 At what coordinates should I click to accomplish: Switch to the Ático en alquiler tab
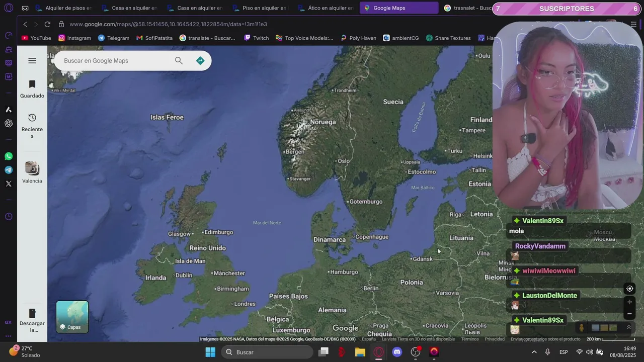tap(325, 8)
